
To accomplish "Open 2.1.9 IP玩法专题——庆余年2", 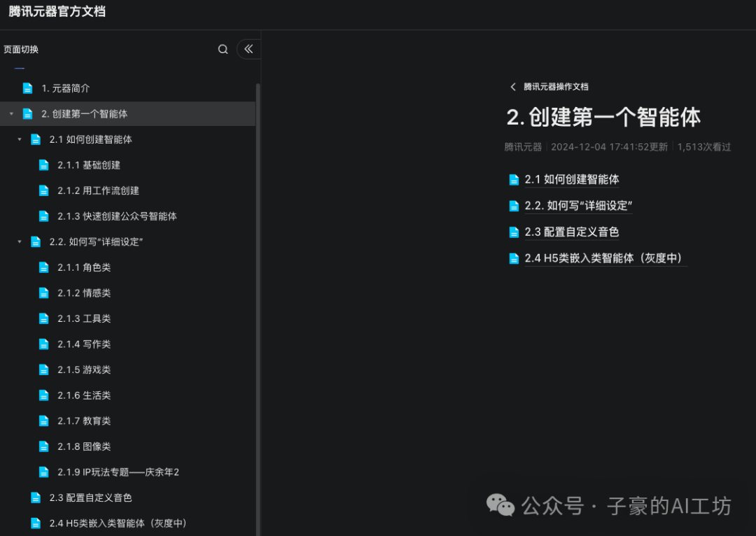I will pos(118,472).
